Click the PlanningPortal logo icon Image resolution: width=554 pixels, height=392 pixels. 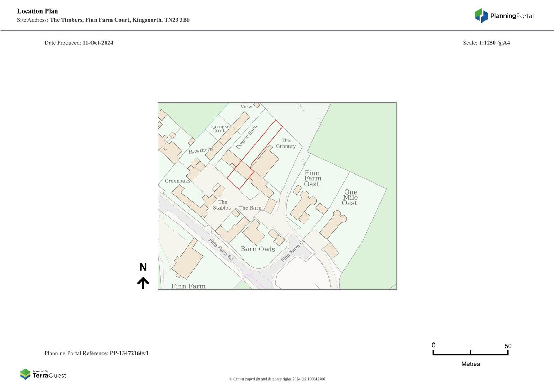(x=481, y=16)
